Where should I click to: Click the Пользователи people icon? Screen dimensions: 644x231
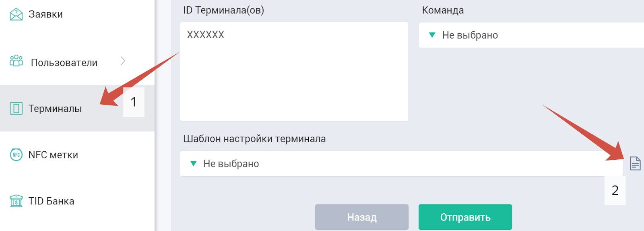(x=16, y=61)
